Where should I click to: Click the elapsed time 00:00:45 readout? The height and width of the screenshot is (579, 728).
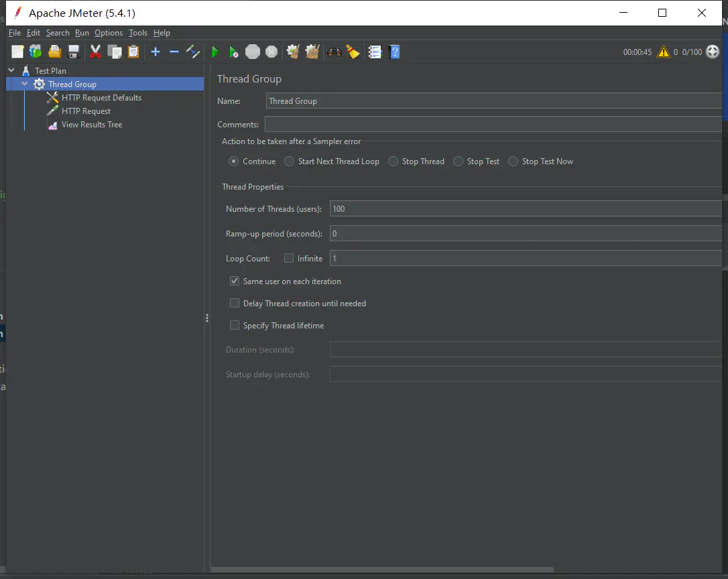click(x=637, y=52)
